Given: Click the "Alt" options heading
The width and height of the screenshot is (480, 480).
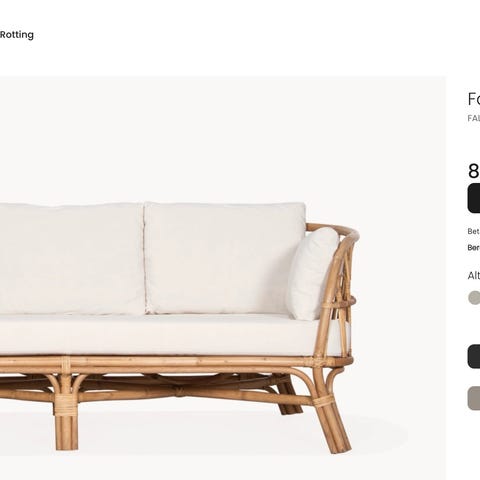Looking at the screenshot, I should (474, 276).
